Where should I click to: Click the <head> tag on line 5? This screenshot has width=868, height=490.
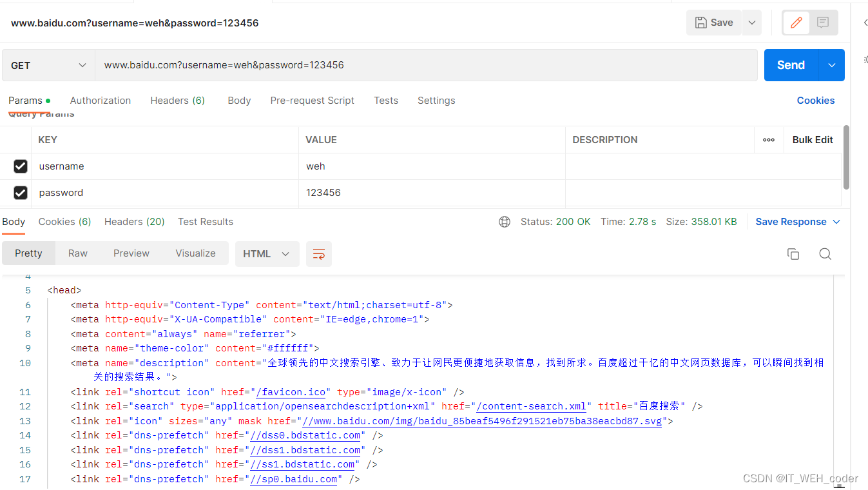coord(64,290)
